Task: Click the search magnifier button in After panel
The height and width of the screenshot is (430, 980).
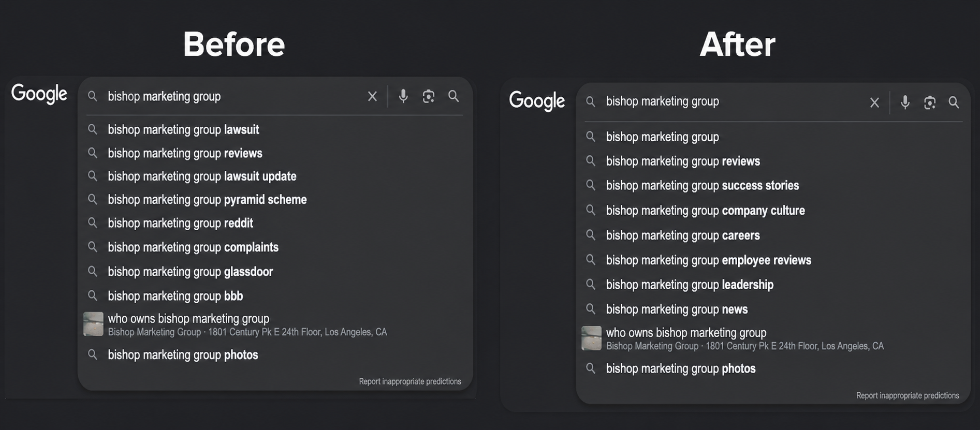Action: (x=954, y=102)
